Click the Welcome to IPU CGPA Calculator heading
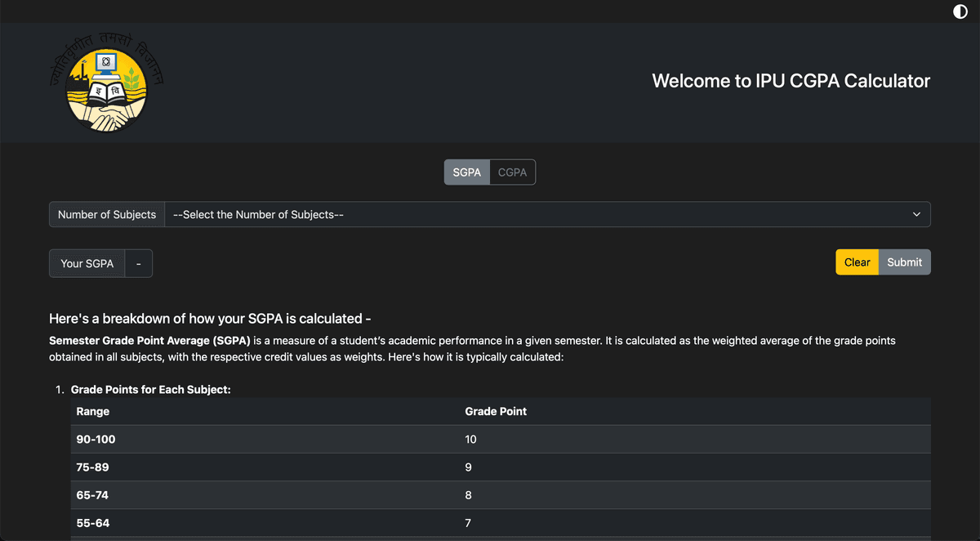The image size is (980, 541). point(791,81)
